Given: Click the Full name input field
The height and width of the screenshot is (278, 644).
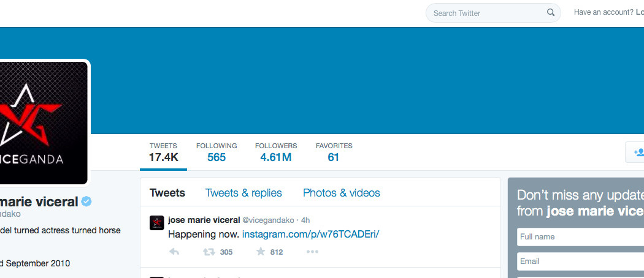Looking at the screenshot, I should coord(580,237).
